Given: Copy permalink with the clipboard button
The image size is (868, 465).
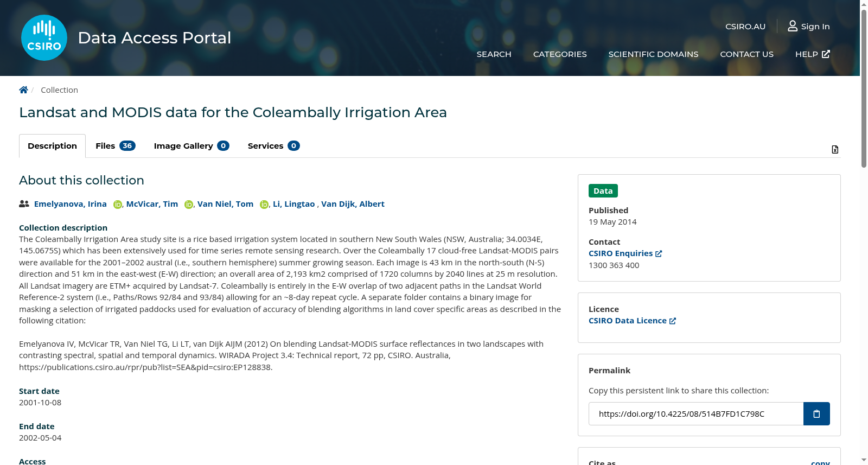Looking at the screenshot, I should point(816,414).
